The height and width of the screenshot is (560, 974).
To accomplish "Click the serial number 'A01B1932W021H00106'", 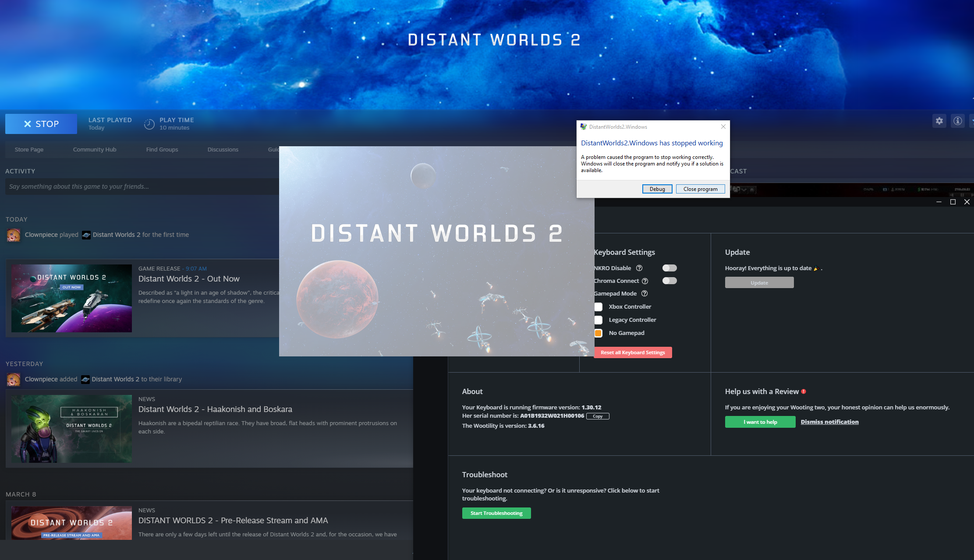I will click(x=552, y=416).
